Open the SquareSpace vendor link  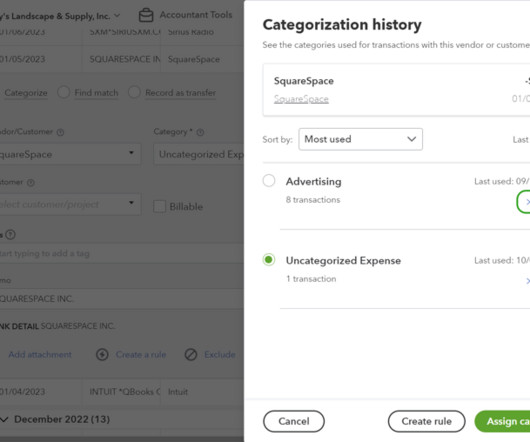click(301, 99)
